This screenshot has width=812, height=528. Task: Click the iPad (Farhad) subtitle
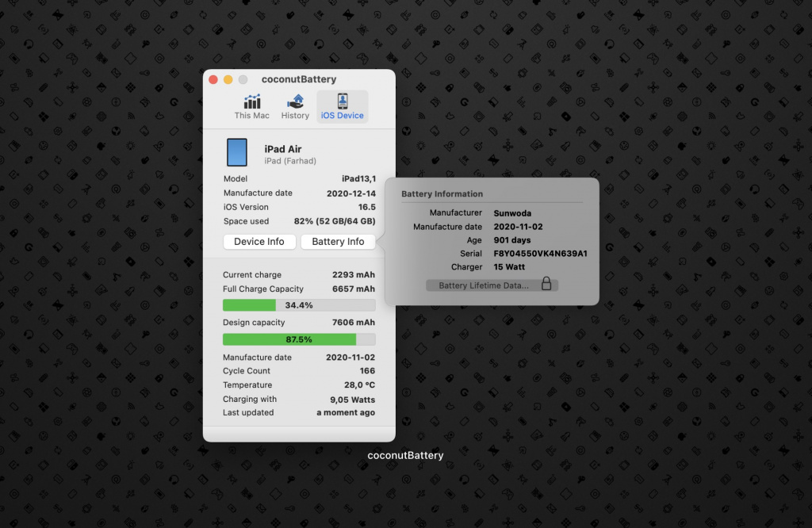(x=290, y=161)
